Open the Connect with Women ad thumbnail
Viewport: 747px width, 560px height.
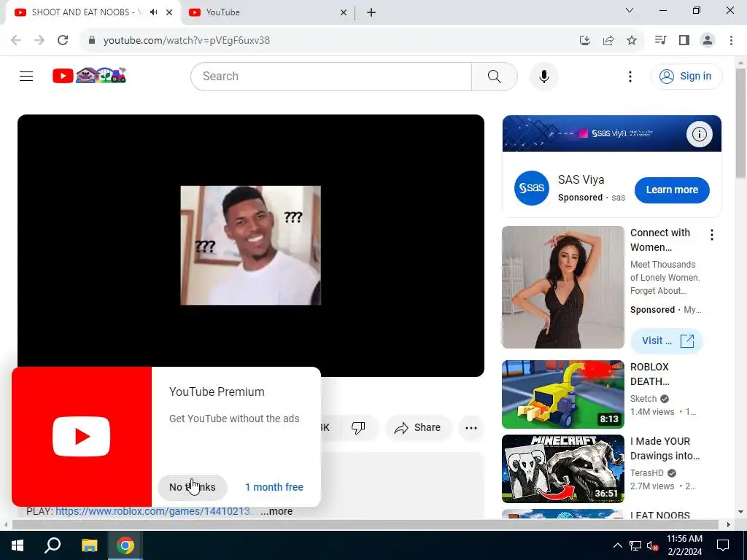[562, 287]
